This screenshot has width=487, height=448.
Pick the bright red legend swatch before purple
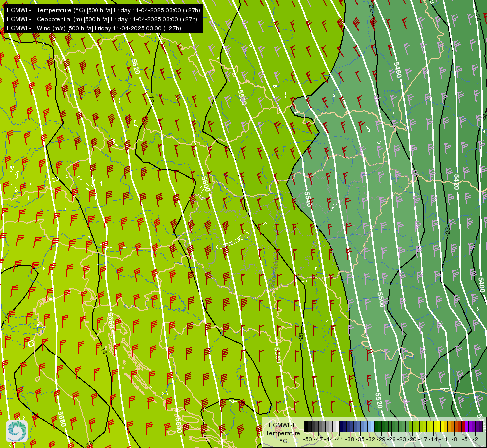point(463,426)
